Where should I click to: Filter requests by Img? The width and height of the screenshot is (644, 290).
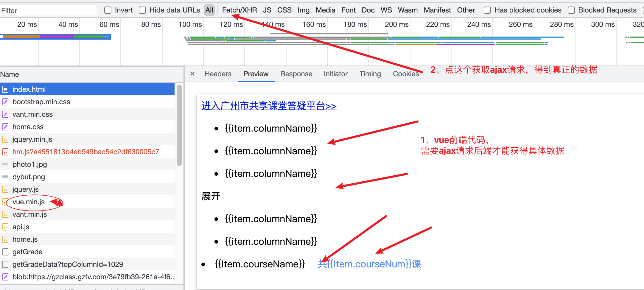coord(304,10)
